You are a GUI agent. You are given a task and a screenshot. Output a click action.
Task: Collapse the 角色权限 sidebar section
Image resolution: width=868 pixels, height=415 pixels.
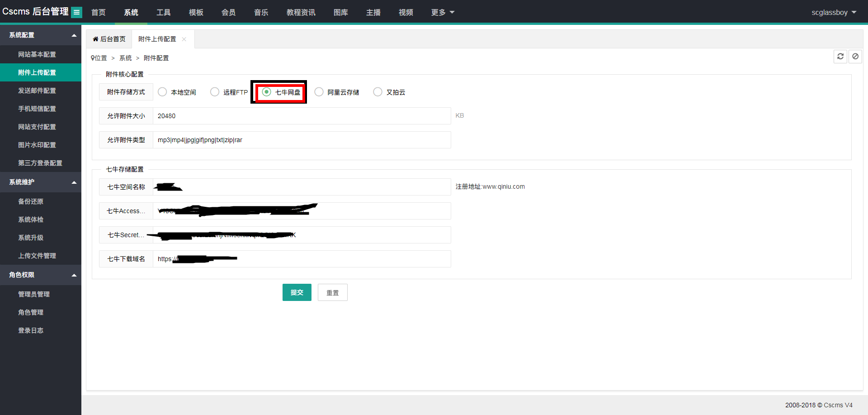click(x=41, y=275)
